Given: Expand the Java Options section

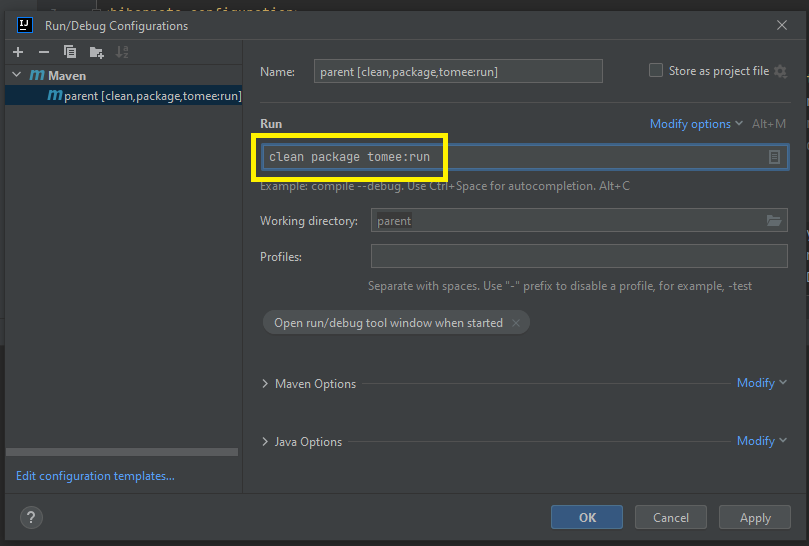Looking at the screenshot, I should point(265,441).
